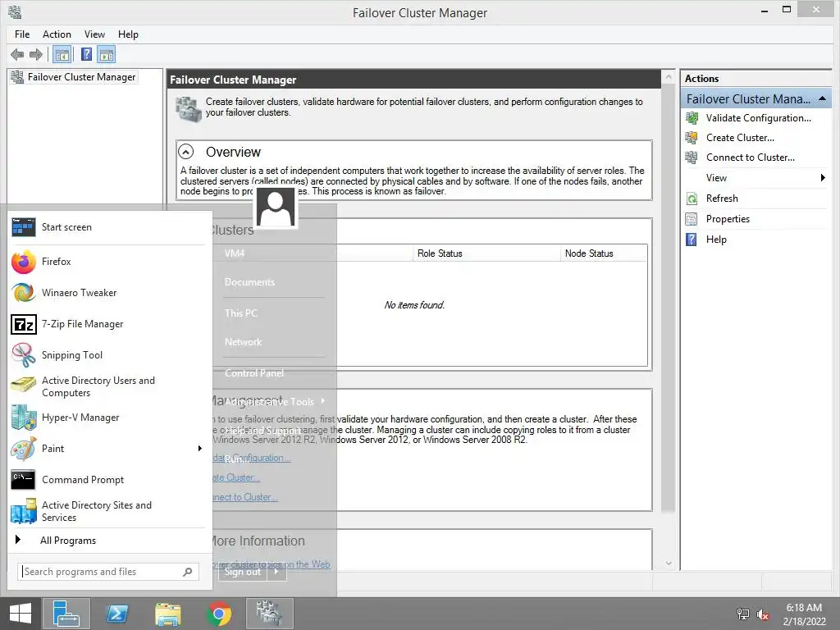Select Failover Cluster Manager tree node
This screenshot has height=630, width=840.
pyautogui.click(x=73, y=77)
